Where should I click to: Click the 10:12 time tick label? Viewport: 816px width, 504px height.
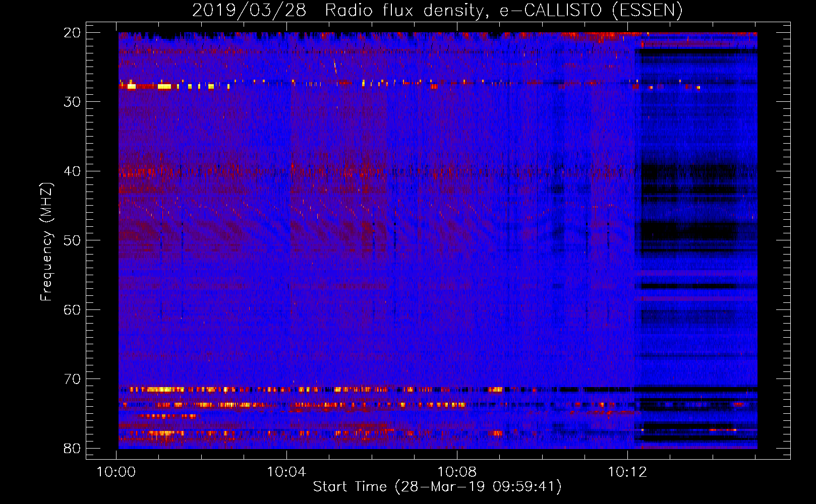coord(627,472)
